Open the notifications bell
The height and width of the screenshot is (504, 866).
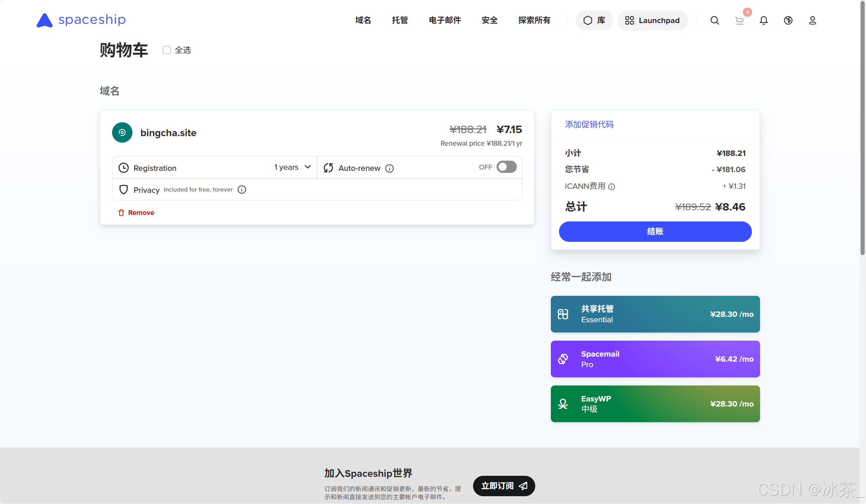[763, 20]
